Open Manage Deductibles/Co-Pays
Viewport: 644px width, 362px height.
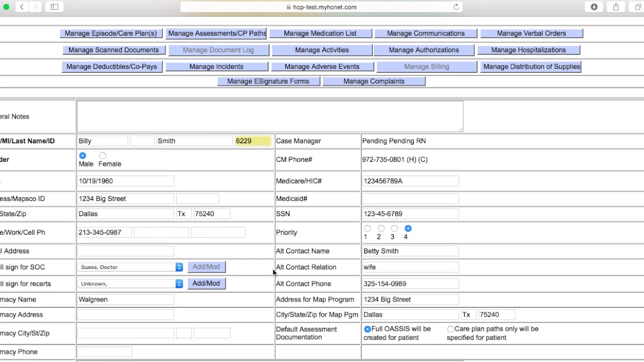tap(111, 66)
